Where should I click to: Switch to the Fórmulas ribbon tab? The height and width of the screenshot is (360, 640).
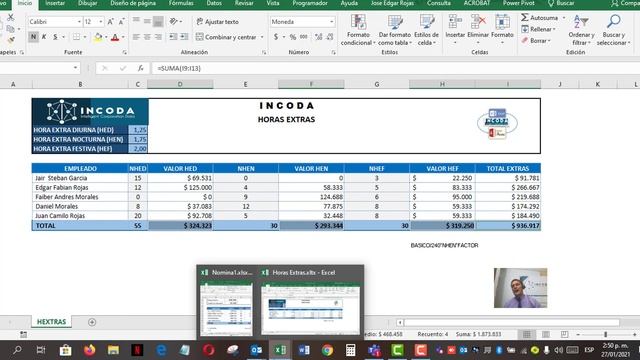181,3
